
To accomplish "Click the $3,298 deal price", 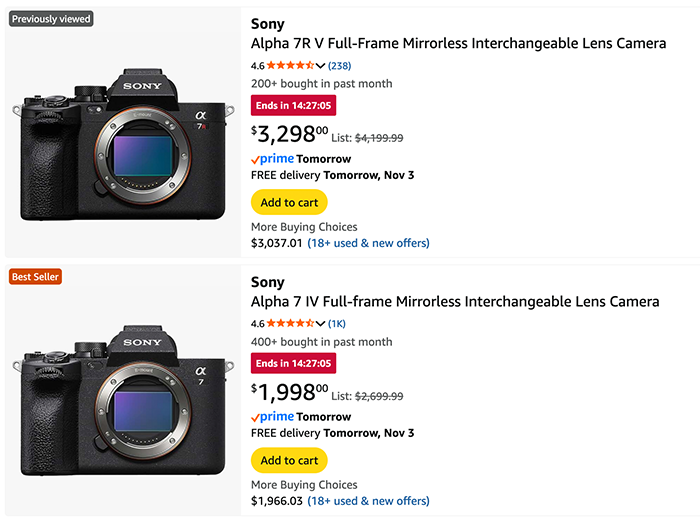I will [x=290, y=134].
